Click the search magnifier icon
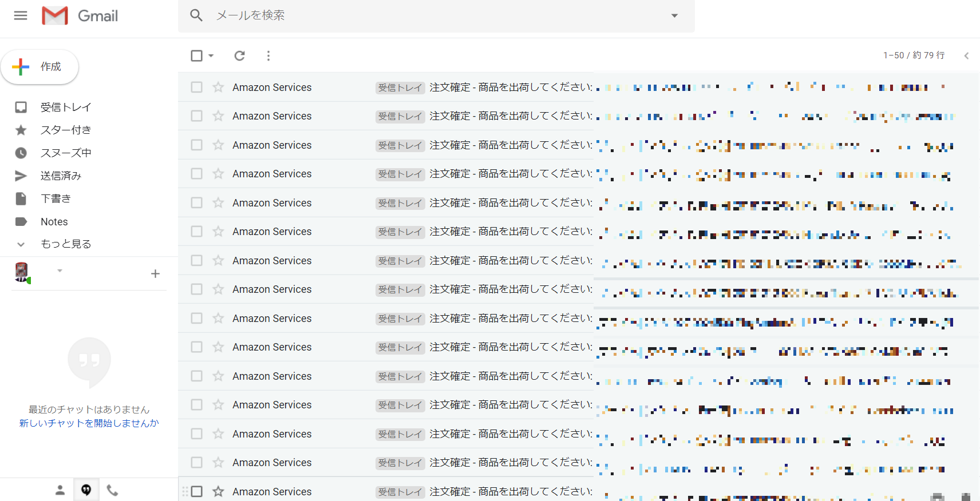 click(196, 15)
